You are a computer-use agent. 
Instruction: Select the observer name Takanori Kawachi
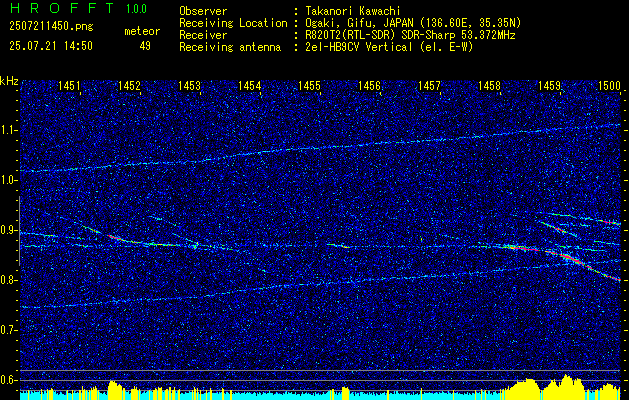[x=351, y=11]
